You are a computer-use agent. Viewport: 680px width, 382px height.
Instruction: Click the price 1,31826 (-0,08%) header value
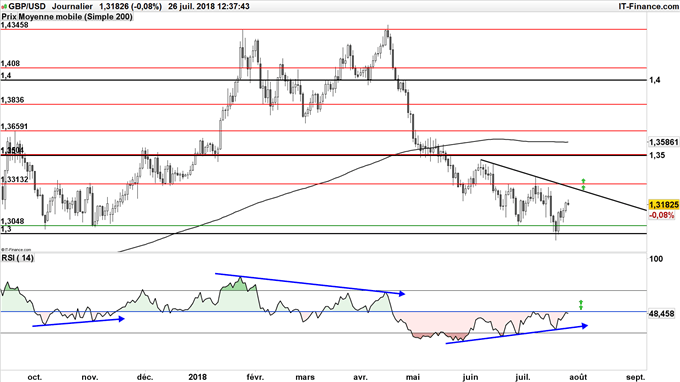click(x=130, y=7)
